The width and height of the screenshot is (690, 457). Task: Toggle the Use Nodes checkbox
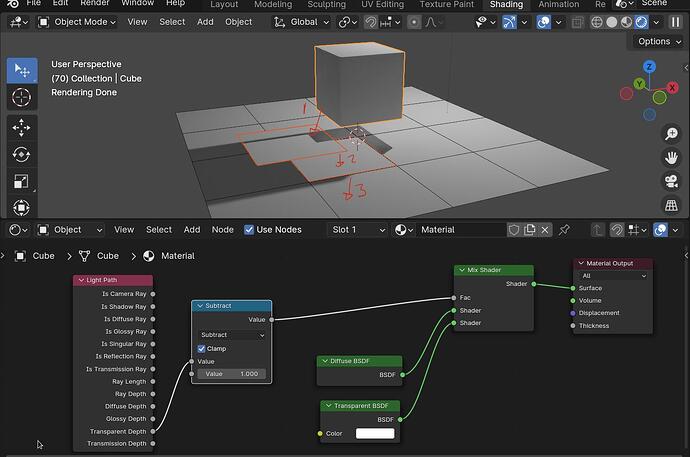[x=249, y=230]
